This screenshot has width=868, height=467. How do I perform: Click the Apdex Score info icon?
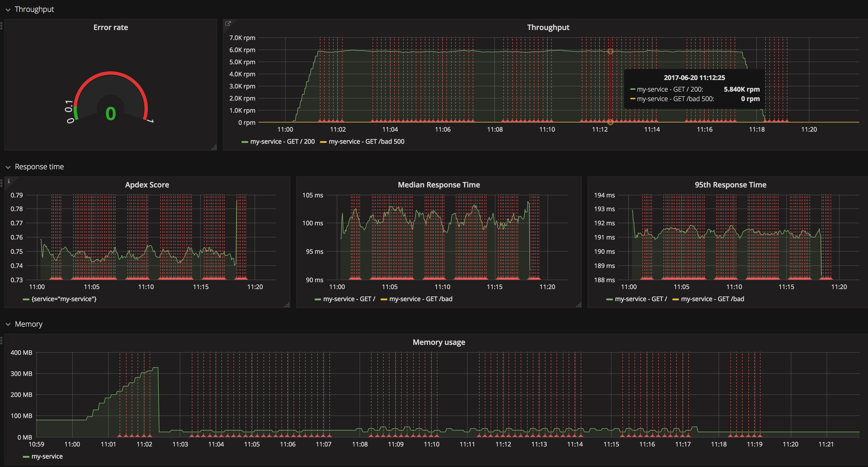[9, 181]
